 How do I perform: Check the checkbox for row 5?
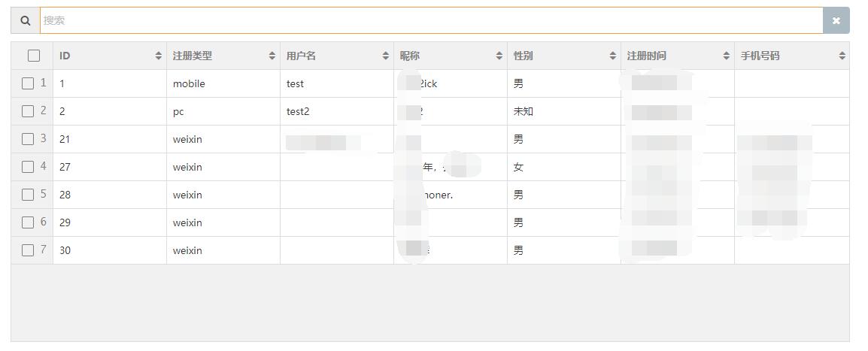click(x=28, y=195)
